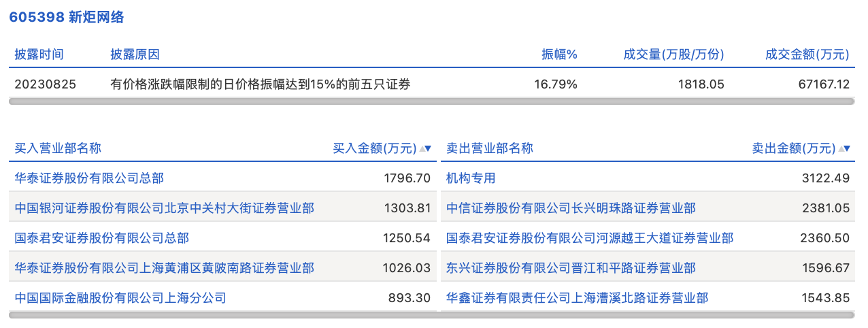Screen dimensions: 868x328
Task: Click the 成交金额(万元) column header
Action: [807, 54]
